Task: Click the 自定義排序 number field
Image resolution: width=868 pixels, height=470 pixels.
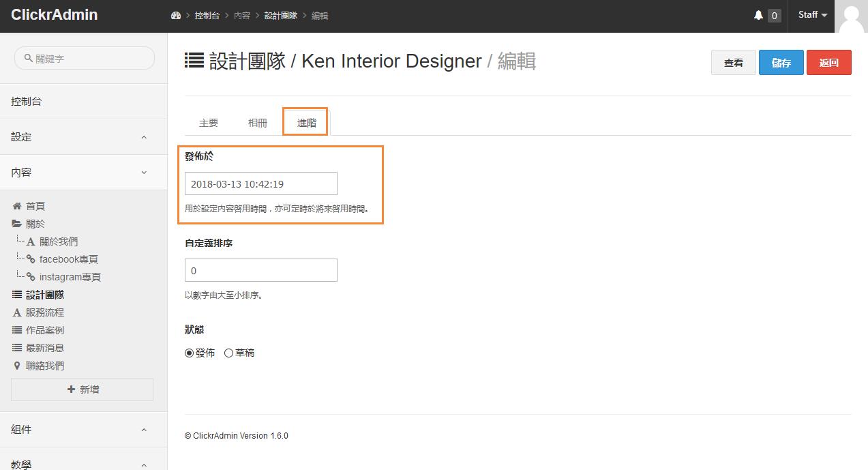Action: 261,270
